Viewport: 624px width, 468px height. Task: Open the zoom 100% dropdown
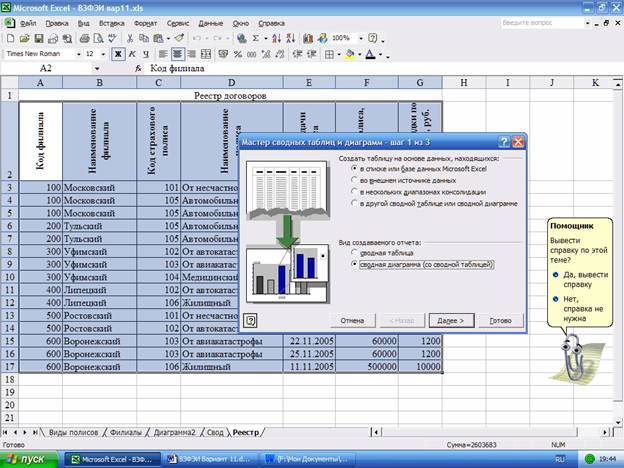(361, 38)
